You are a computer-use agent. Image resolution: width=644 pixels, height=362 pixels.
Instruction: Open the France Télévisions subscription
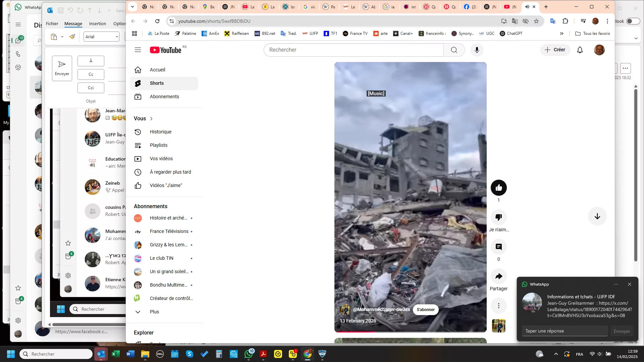coord(164,231)
